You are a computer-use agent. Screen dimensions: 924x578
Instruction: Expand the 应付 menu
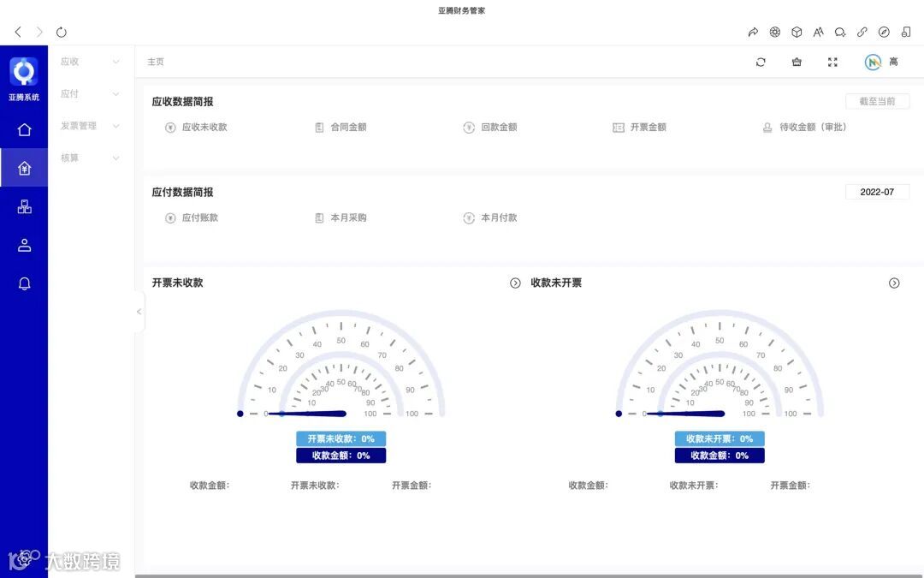pyautogui.click(x=90, y=94)
